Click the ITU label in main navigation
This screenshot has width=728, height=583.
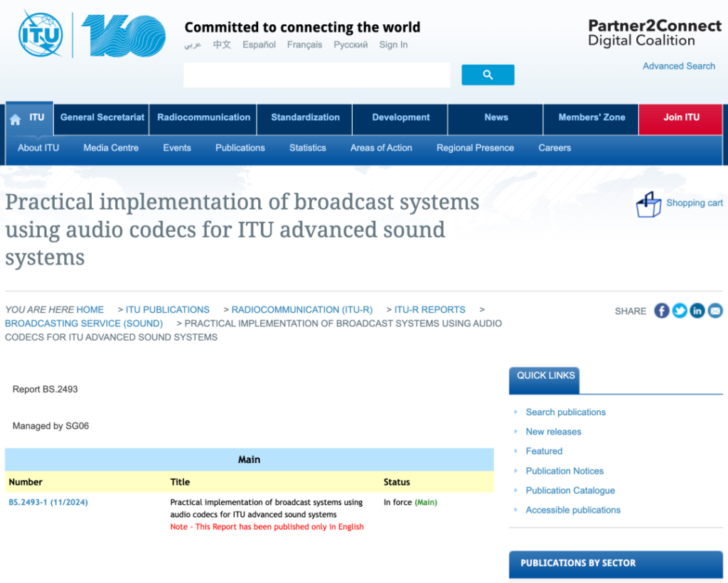[x=37, y=117]
